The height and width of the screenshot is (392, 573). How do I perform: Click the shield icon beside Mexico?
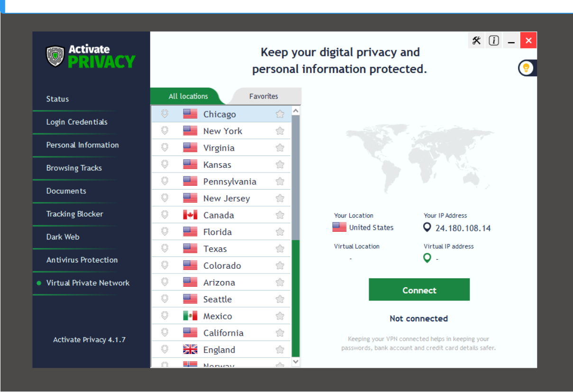click(165, 316)
